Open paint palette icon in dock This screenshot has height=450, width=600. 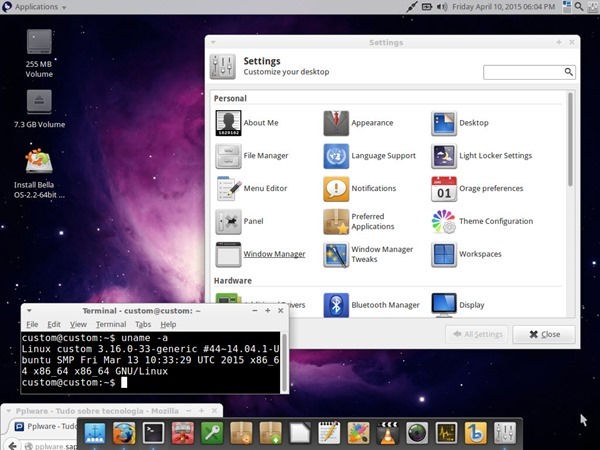tap(359, 433)
